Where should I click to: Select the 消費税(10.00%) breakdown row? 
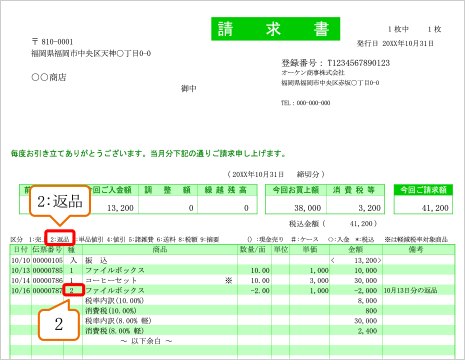232,311
